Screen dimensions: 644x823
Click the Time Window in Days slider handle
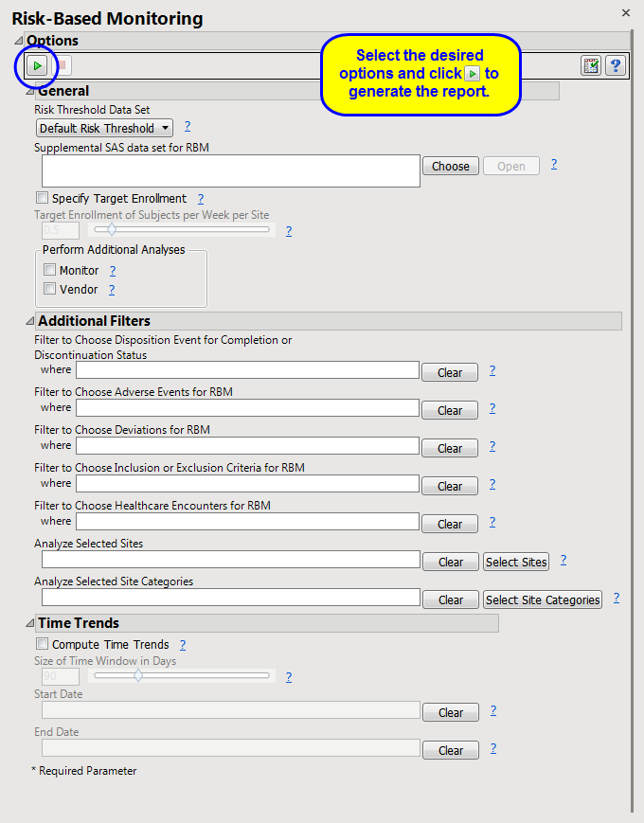point(138,675)
